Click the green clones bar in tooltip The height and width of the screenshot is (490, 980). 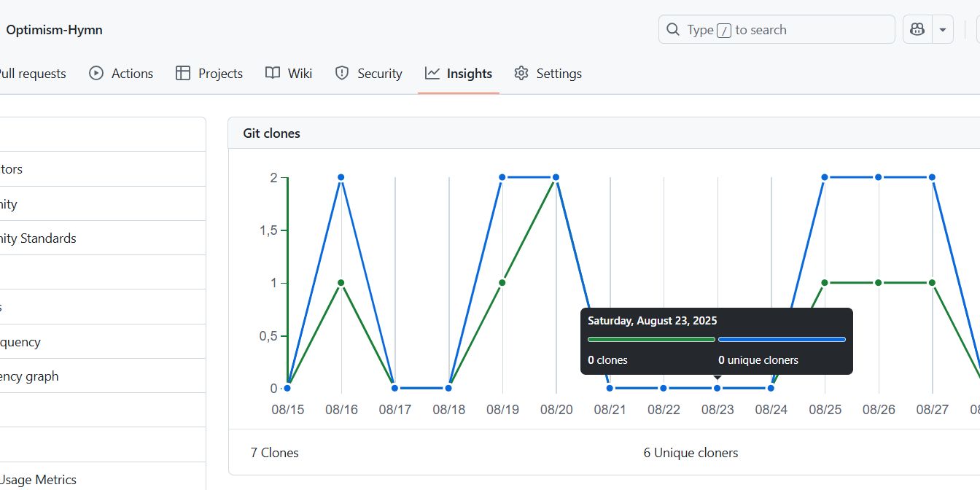[651, 339]
